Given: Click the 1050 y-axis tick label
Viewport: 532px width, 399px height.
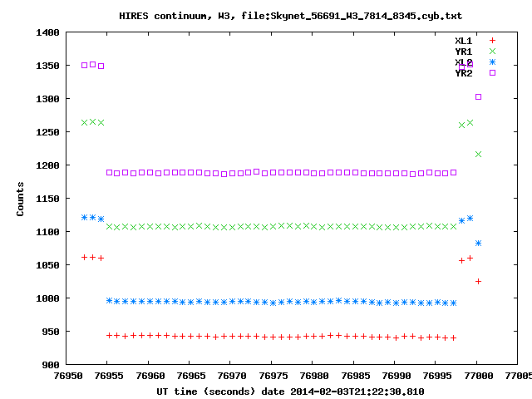Looking at the screenshot, I should [x=47, y=265].
